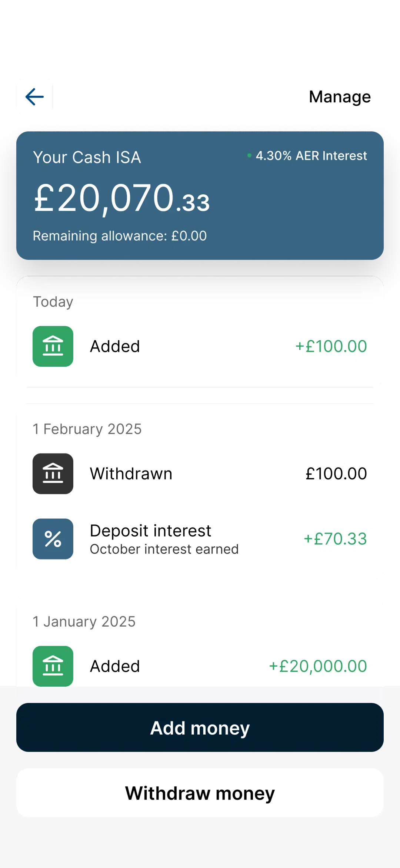Tap the percent Deposit interest icon

53,539
